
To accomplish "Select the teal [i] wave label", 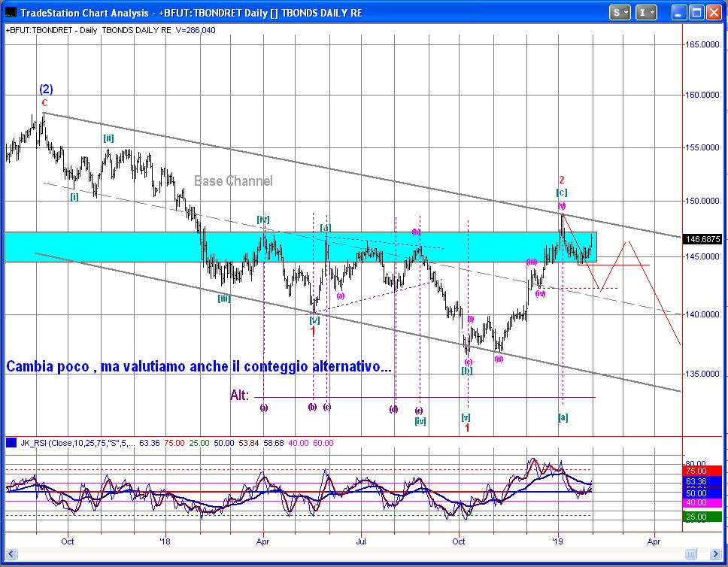I will (74, 196).
